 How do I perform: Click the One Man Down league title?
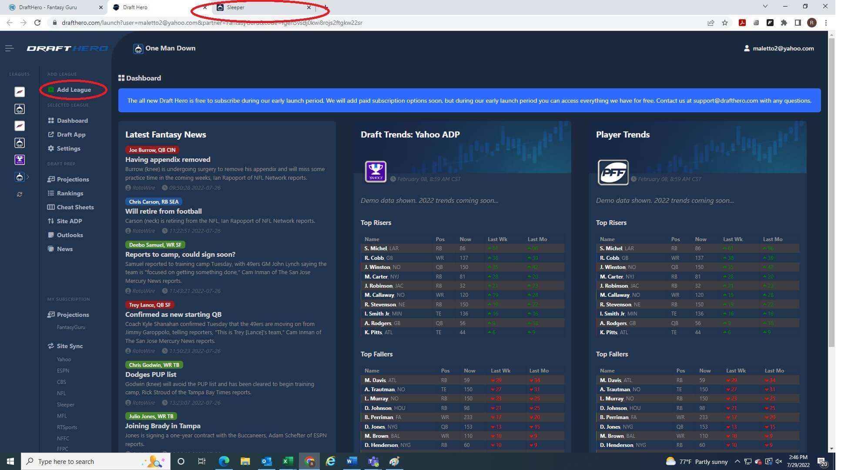tap(170, 48)
